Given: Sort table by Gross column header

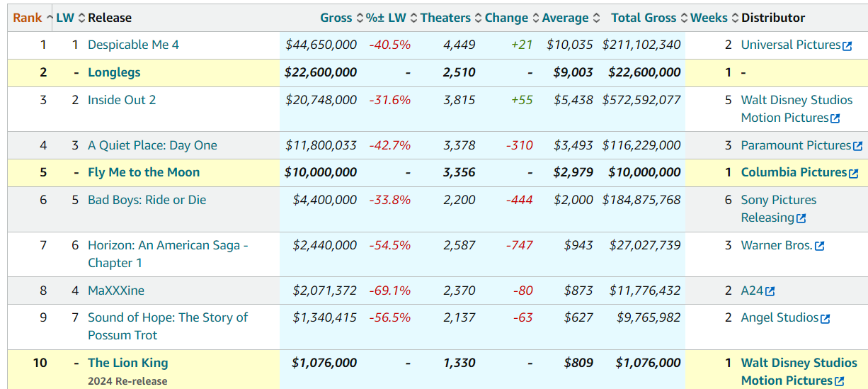Looking at the screenshot, I should 336,18.
